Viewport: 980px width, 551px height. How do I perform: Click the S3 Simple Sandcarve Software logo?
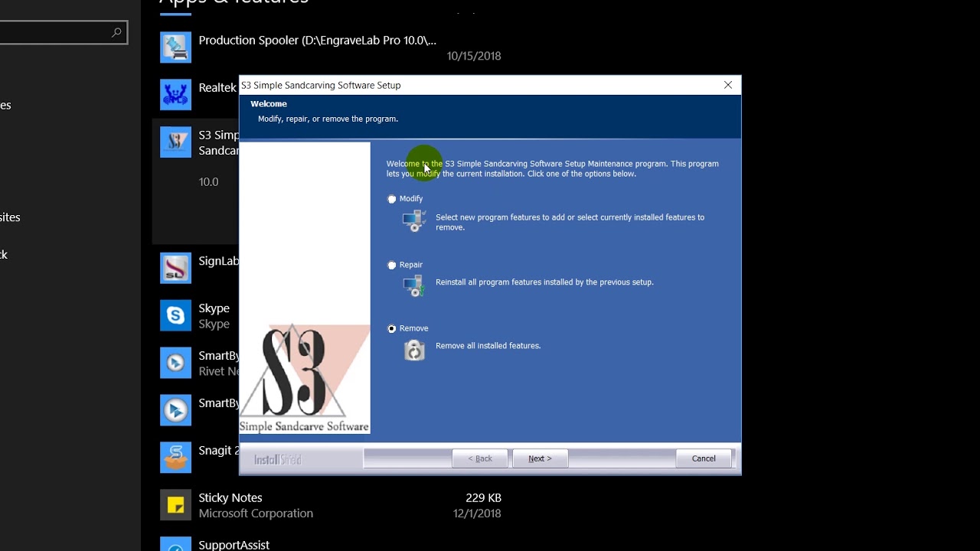pos(305,379)
